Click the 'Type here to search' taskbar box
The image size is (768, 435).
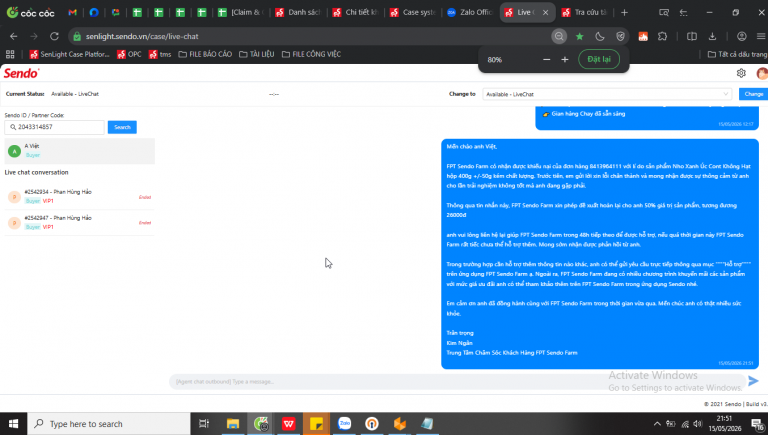109,424
